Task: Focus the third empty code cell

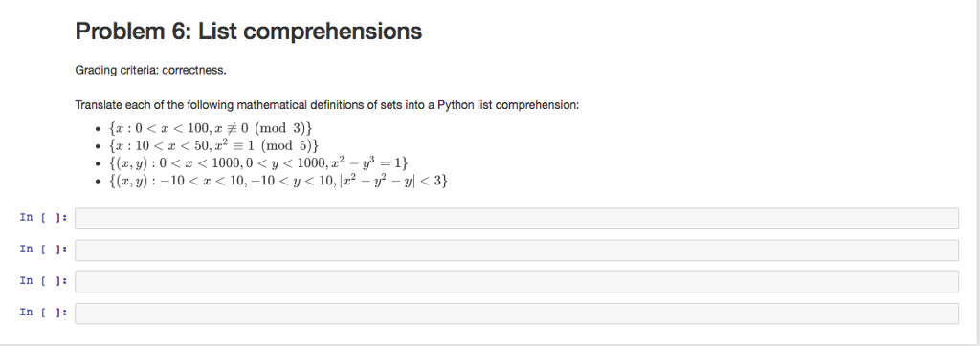Action: pos(516,282)
